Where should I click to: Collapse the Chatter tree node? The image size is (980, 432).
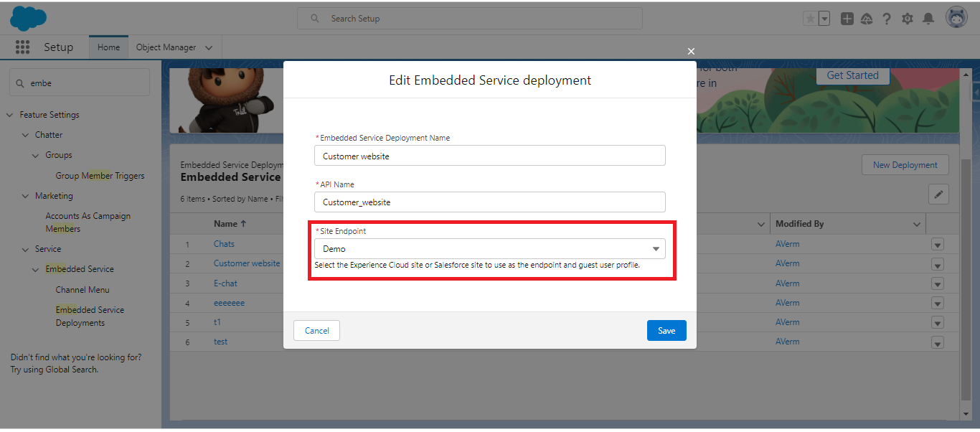25,135
